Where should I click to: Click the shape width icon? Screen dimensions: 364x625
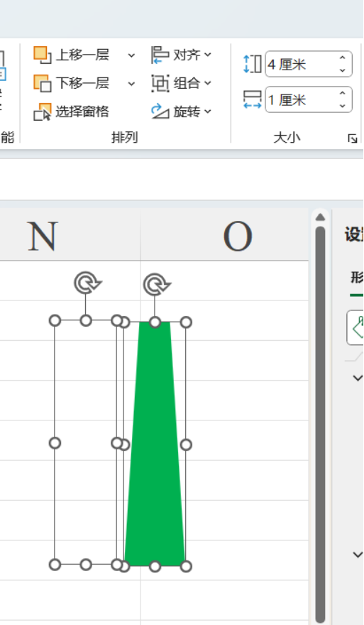point(252,99)
